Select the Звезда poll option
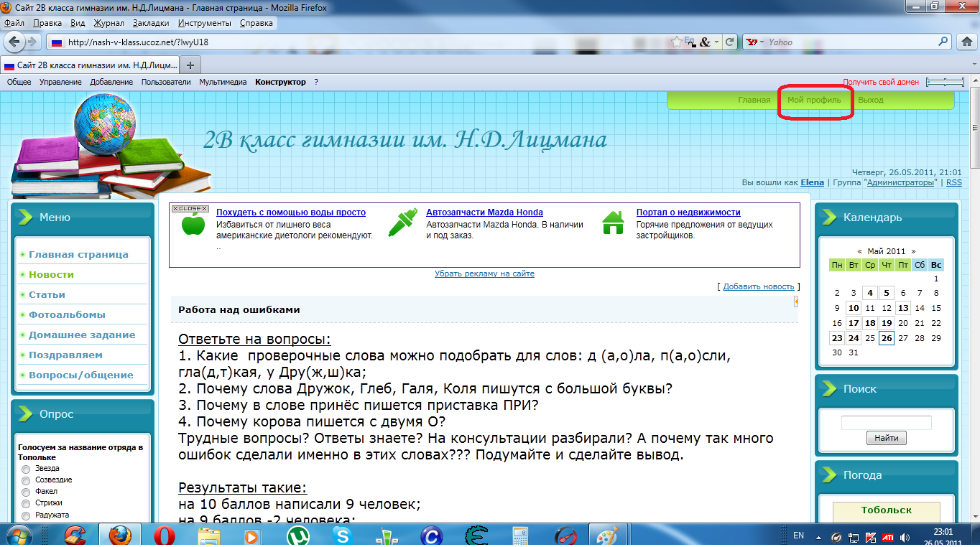The image size is (980, 547). pos(26,469)
